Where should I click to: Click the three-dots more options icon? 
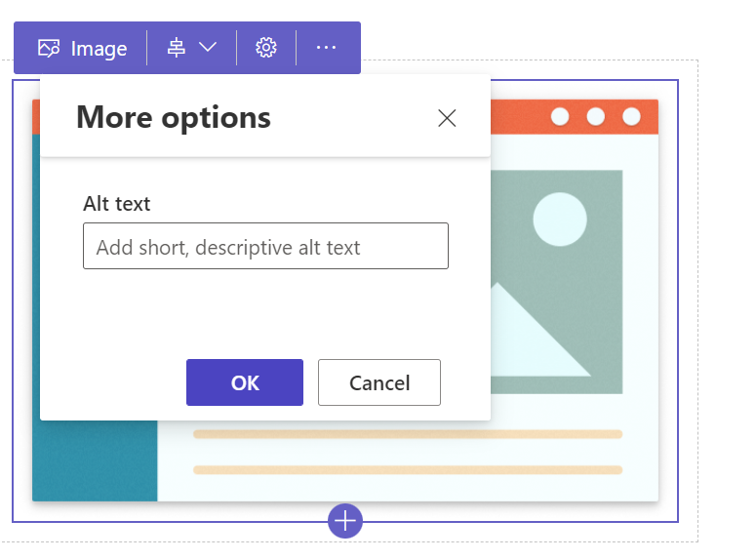327,48
